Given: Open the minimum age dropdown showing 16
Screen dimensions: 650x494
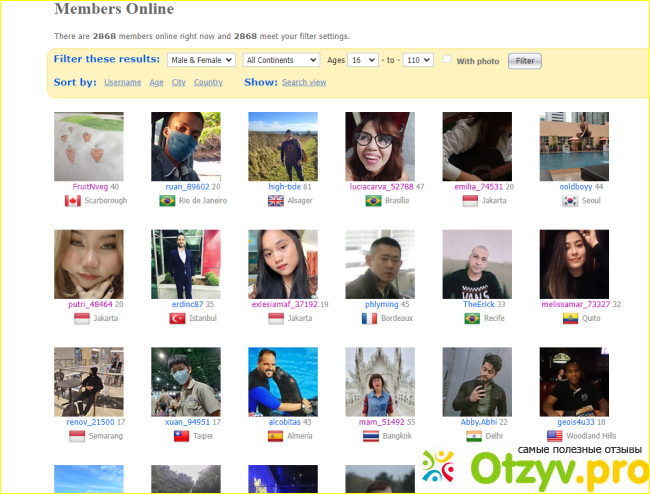Looking at the screenshot, I should 361,60.
